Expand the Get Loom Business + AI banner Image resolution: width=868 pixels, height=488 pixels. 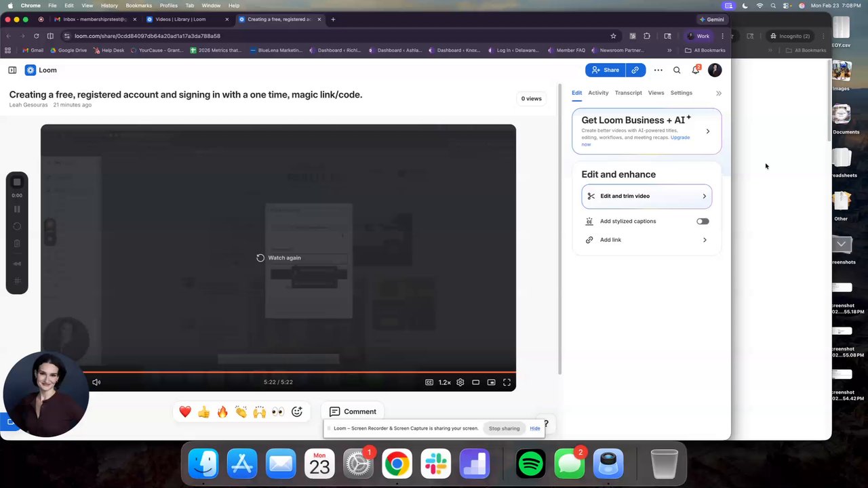point(708,131)
